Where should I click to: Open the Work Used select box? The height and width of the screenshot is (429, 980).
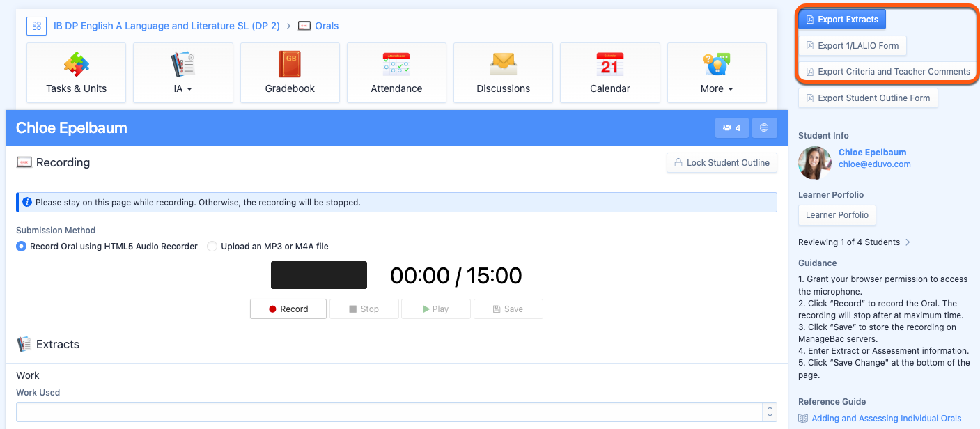coord(396,412)
